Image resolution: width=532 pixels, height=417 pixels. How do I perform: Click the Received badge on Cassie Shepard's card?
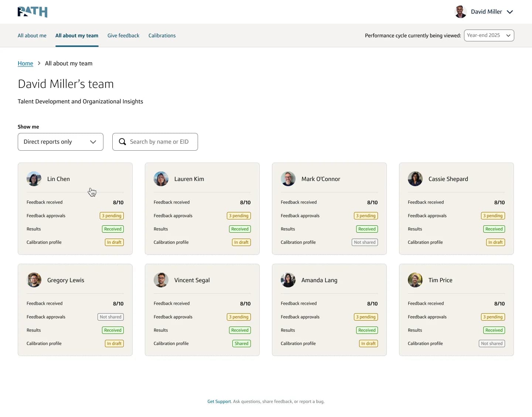tap(494, 229)
